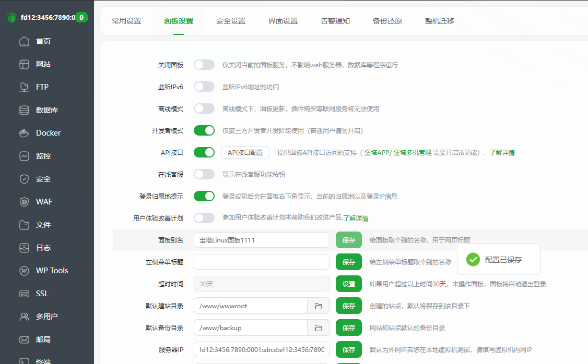This screenshot has height=364, width=588.
Task: Browse folder for 默认备份目录 path
Action: [318, 328]
